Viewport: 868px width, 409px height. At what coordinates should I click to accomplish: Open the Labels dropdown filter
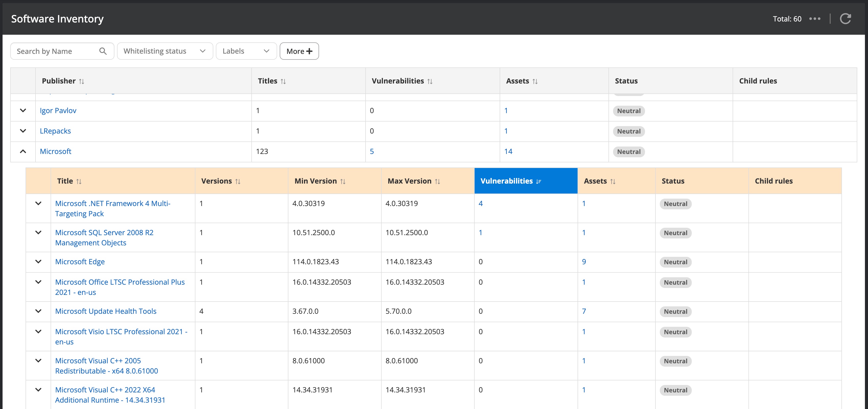pos(246,51)
